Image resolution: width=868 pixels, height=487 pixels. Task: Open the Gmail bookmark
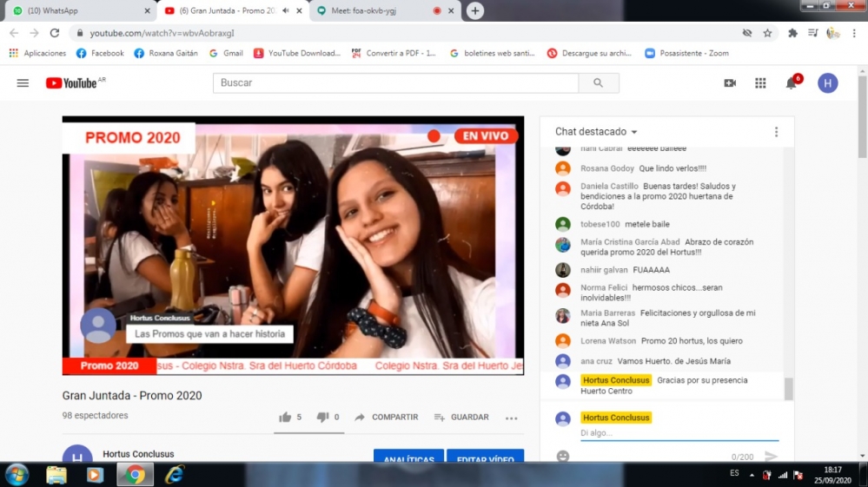pos(226,53)
